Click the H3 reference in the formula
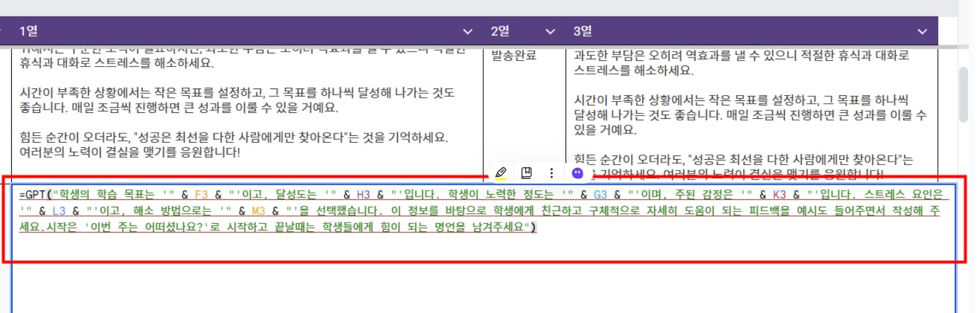Viewport: 980px width, 313px height. [x=363, y=195]
